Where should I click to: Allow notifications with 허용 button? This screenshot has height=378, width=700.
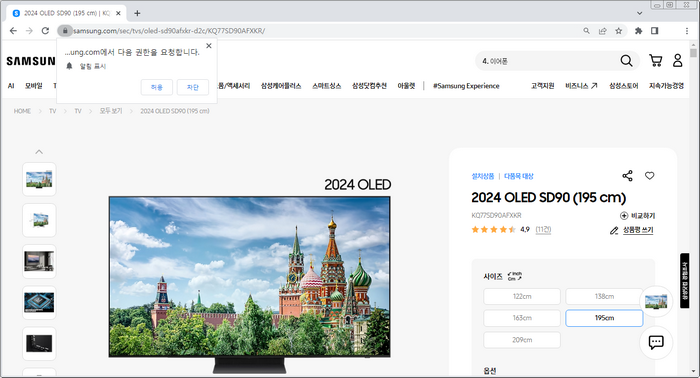point(157,87)
